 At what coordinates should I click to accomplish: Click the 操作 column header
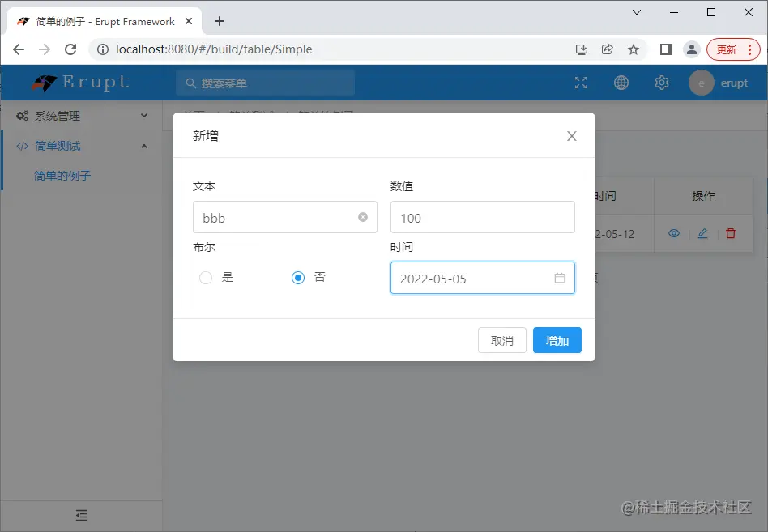703,196
